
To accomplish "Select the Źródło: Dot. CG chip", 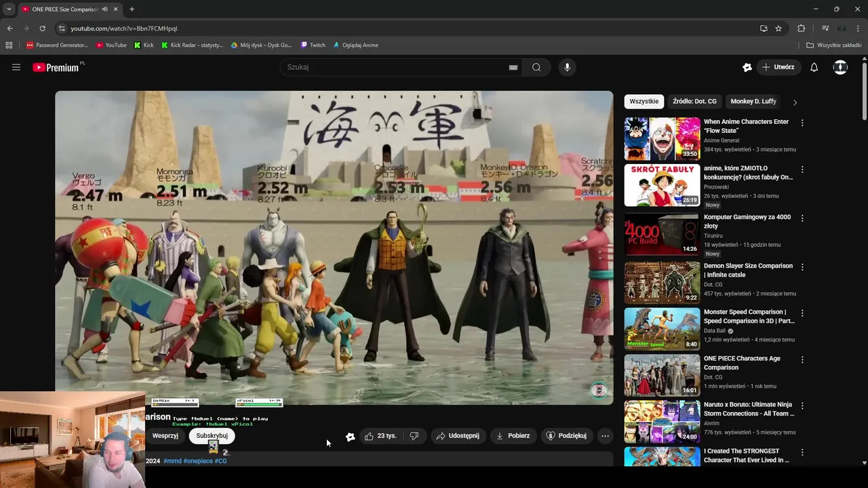I will click(694, 102).
